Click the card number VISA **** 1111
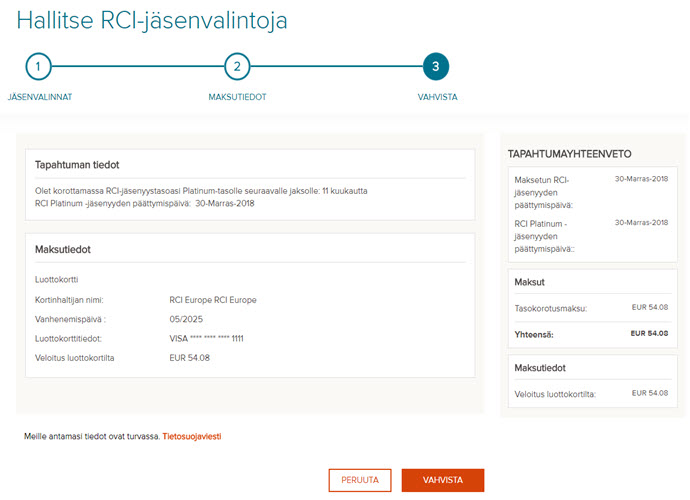 (206, 339)
